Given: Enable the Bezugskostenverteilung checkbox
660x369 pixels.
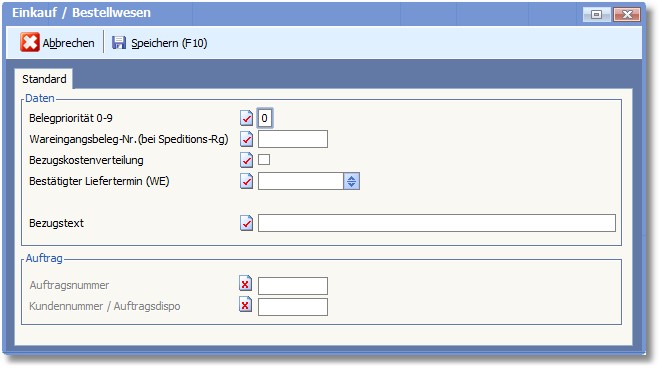Looking at the screenshot, I should 264,160.
